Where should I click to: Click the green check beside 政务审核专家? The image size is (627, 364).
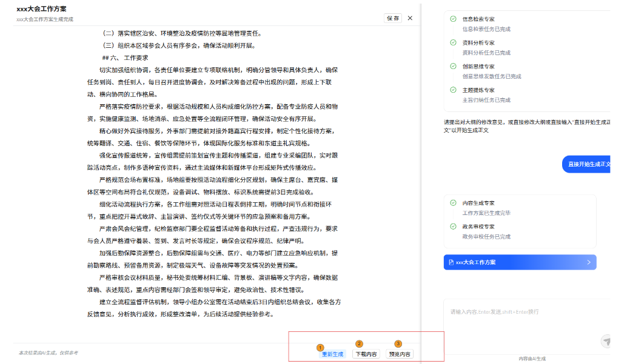click(453, 227)
